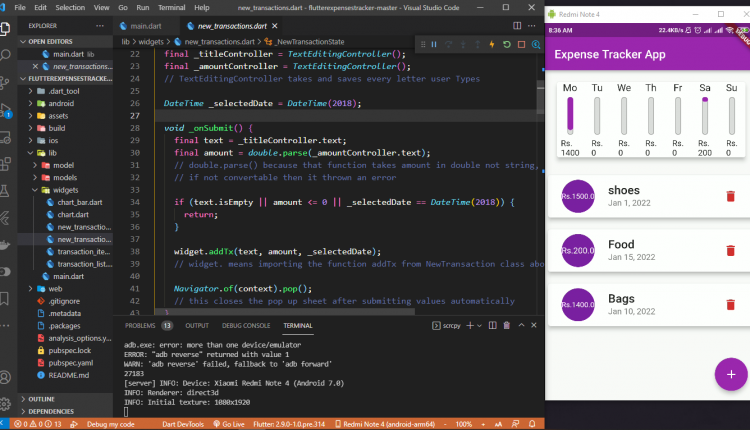Viewport: 750px width, 430px height.
Task: Open analysis_options file in explorer
Action: (79, 338)
